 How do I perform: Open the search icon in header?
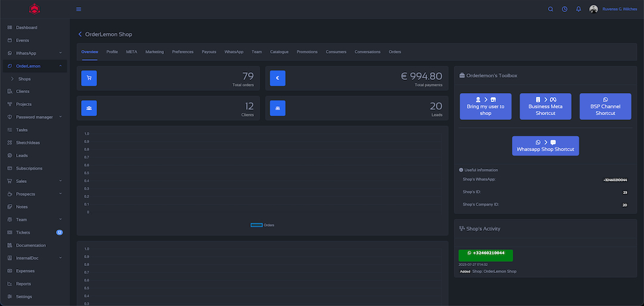[x=550, y=9]
